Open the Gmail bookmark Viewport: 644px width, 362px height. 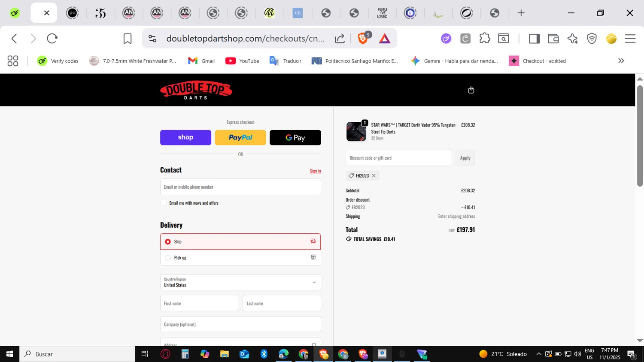201,61
